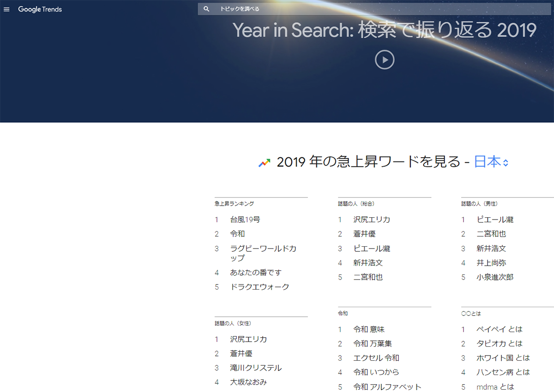Open 令和 アルファベット entry
The width and height of the screenshot is (554, 392).
point(387,387)
